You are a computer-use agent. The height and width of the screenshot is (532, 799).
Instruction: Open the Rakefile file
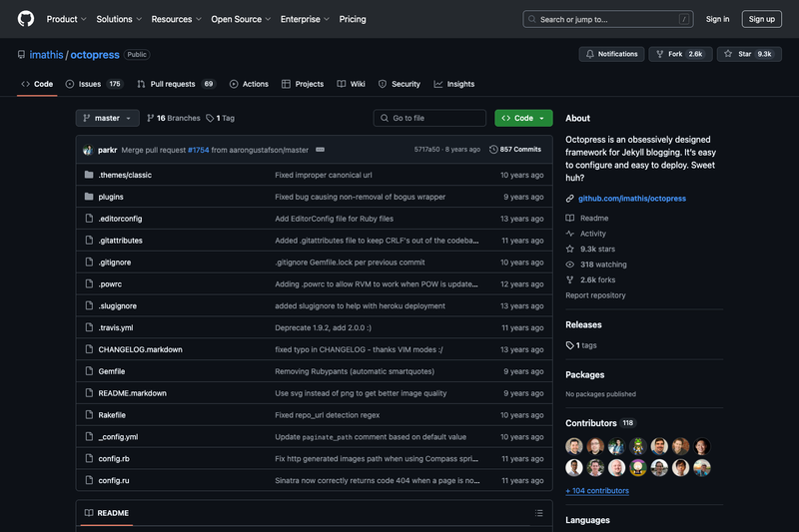point(112,415)
